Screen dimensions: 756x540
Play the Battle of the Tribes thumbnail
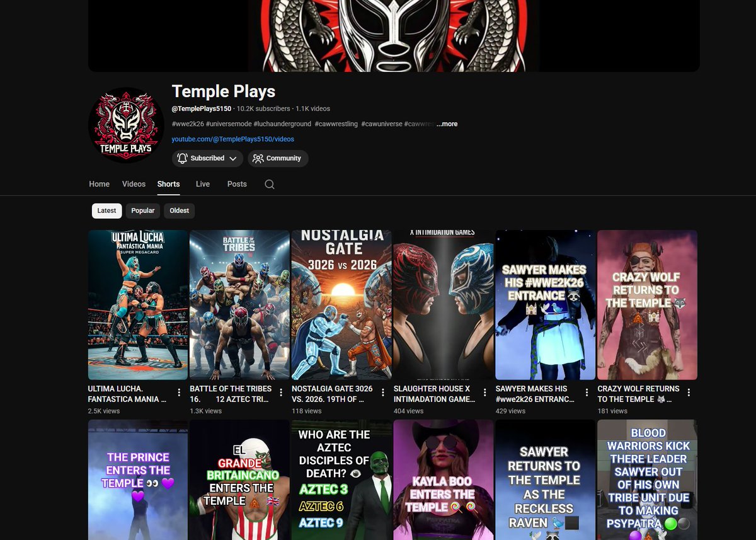[240, 305]
